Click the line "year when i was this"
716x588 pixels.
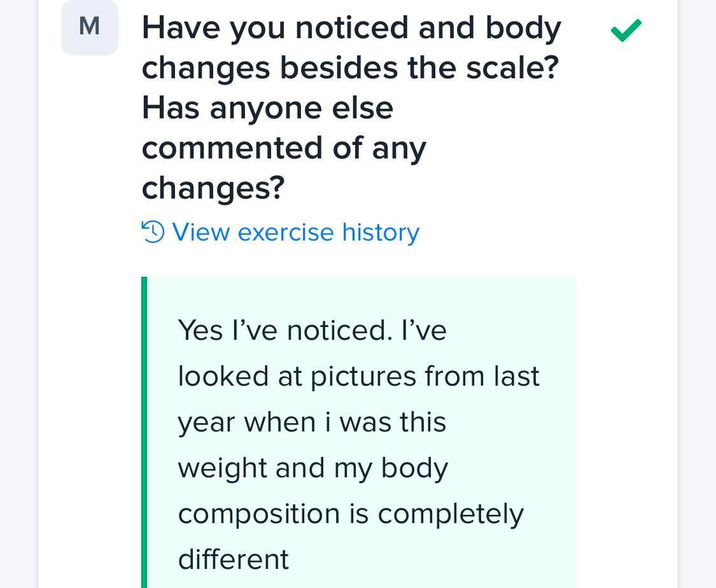pyautogui.click(x=312, y=422)
